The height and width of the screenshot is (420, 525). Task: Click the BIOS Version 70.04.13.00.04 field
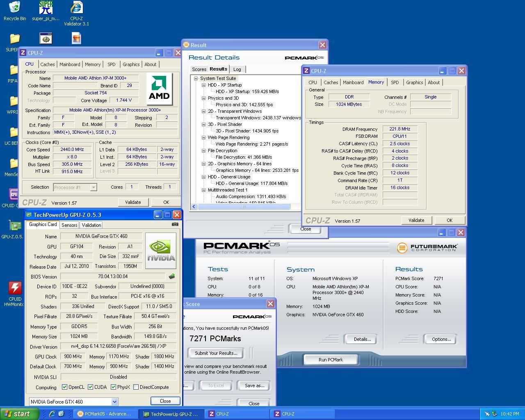pos(113,276)
